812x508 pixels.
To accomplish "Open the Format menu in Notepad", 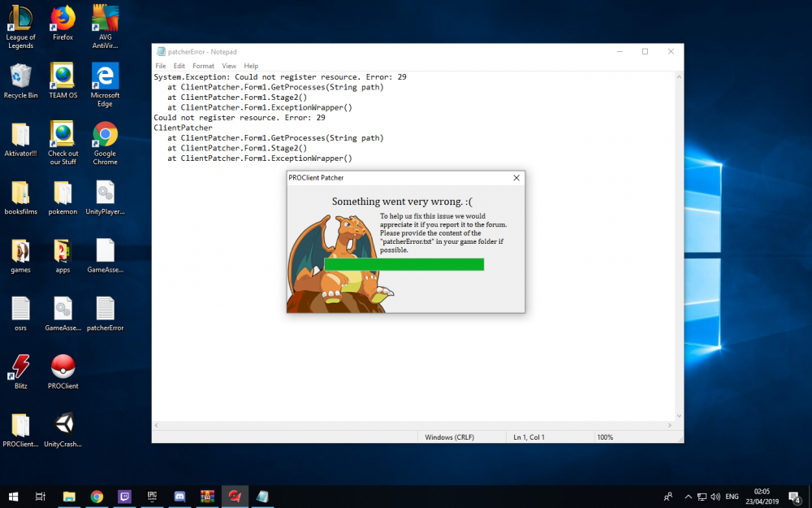I will tap(203, 66).
